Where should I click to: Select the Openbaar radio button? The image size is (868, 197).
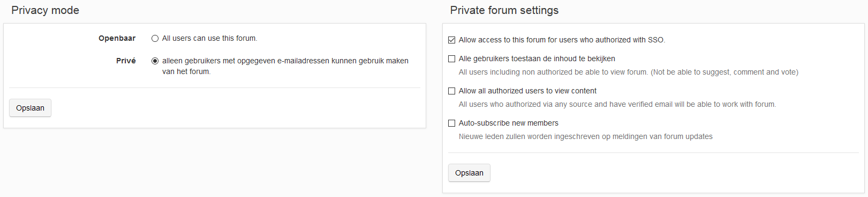(x=155, y=39)
